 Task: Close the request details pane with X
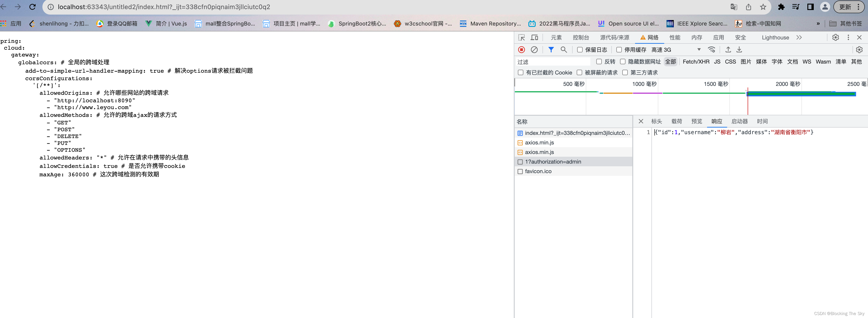coord(641,121)
